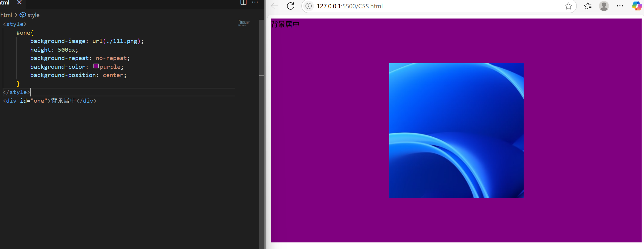Click the opening style tag
The image size is (644, 249).
coord(15,24)
